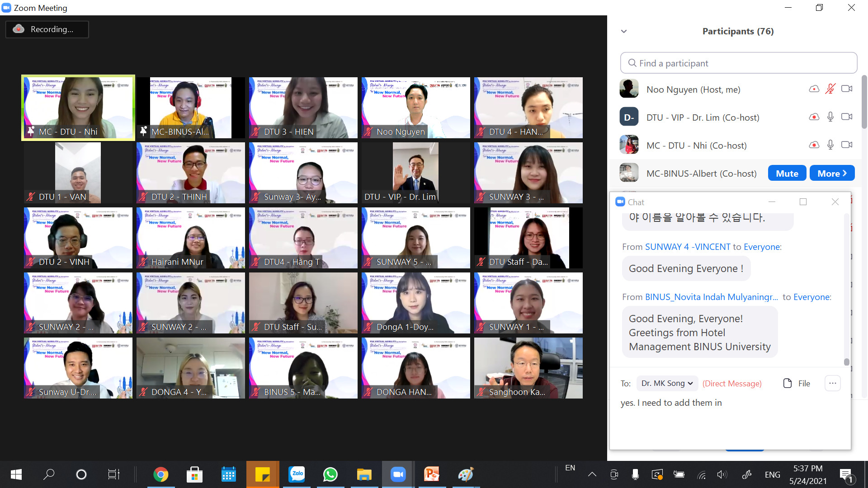This screenshot has height=488, width=868.
Task: Click Dr. Lim's cloud recording icon
Action: tap(814, 117)
